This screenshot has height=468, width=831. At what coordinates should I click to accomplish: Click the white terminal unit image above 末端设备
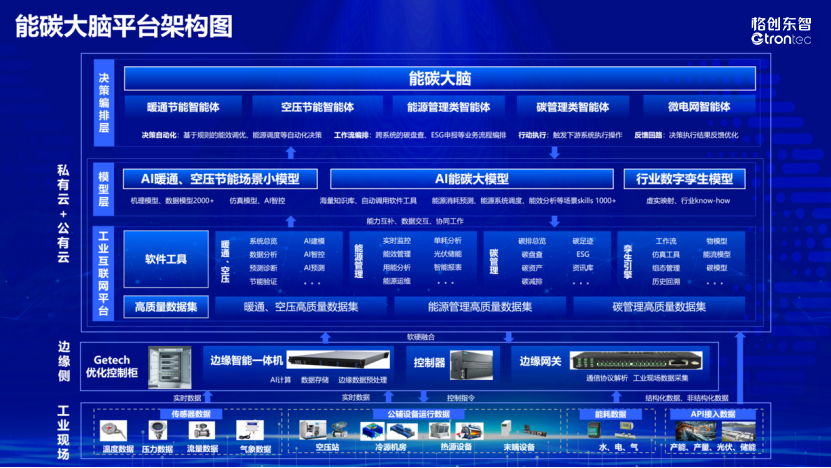[506, 430]
